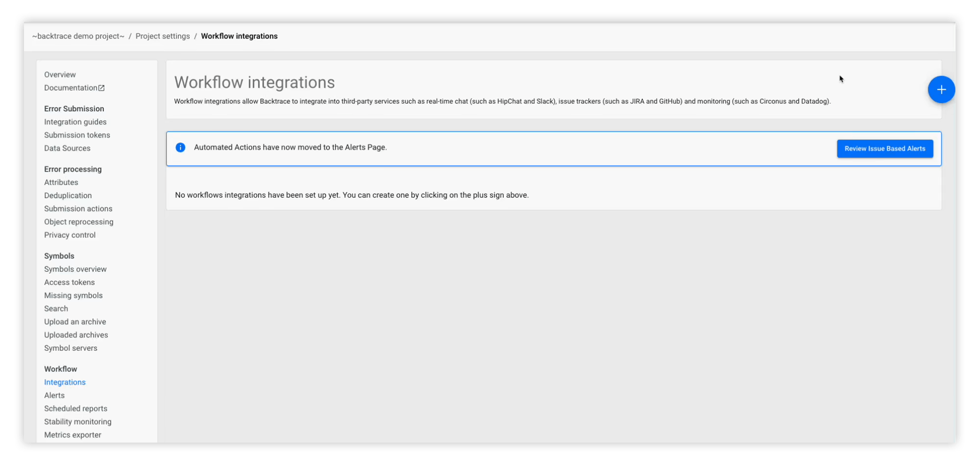Open Stability monitoring
The image size is (980, 463).
coord(78,422)
